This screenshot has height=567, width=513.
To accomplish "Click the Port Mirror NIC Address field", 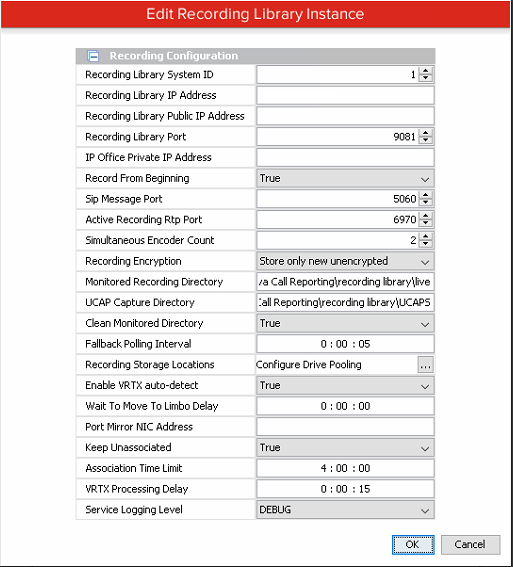I will (345, 427).
